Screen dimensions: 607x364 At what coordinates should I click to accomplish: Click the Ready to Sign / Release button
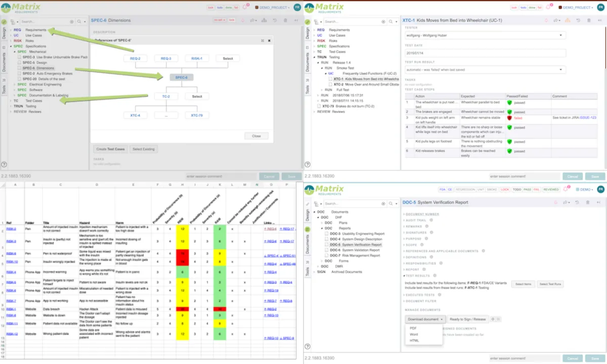[468, 319]
